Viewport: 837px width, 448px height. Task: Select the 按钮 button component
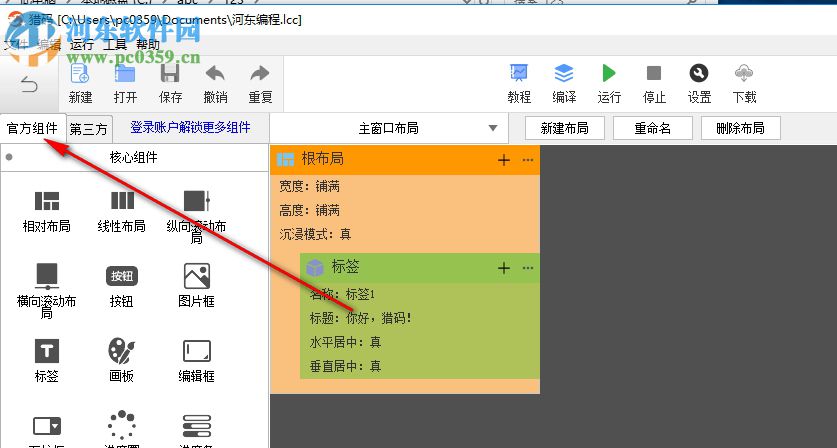point(122,287)
